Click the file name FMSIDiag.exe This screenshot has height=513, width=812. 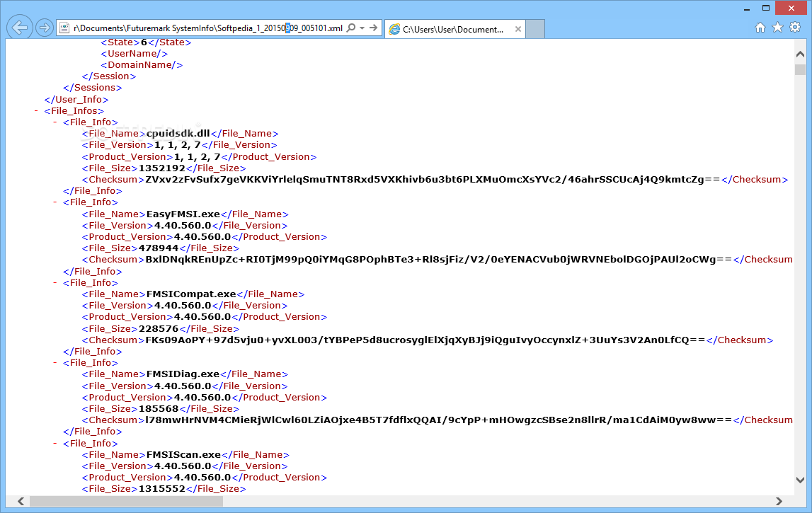183,374
